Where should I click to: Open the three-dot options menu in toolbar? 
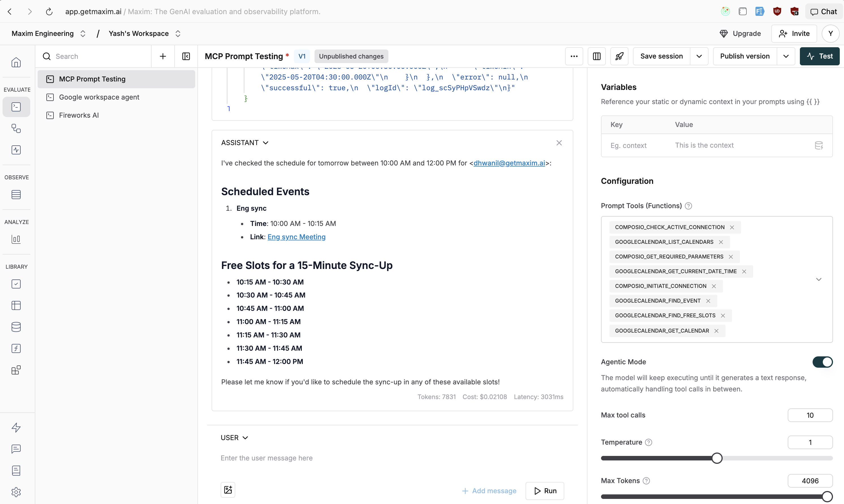(x=574, y=56)
